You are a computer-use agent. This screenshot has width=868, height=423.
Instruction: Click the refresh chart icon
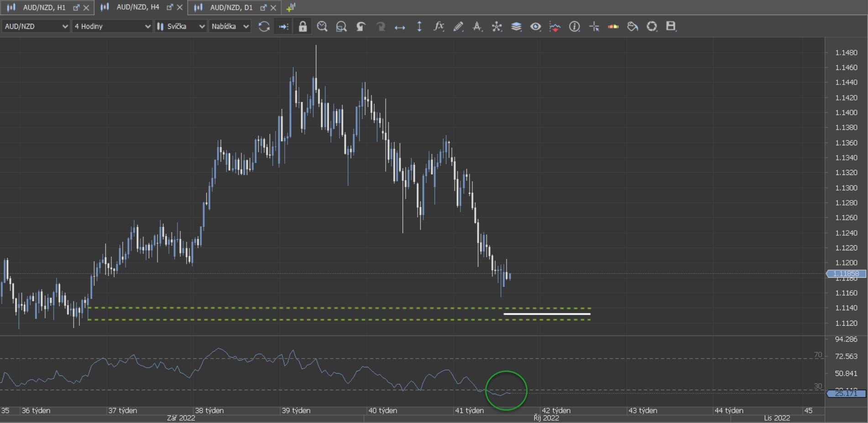264,26
